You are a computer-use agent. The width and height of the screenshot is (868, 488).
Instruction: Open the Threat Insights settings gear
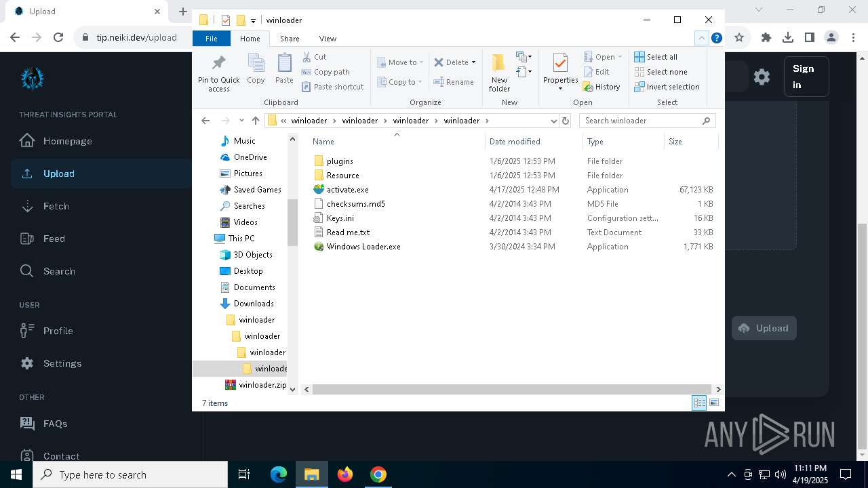pos(762,77)
